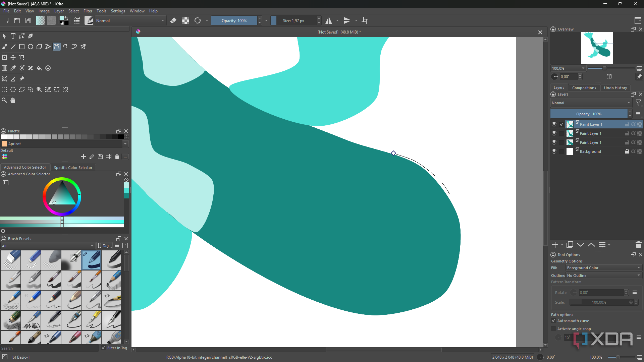Select the Color Sampler eyedropper tool
The height and width of the screenshot is (362, 644).
coord(13,68)
